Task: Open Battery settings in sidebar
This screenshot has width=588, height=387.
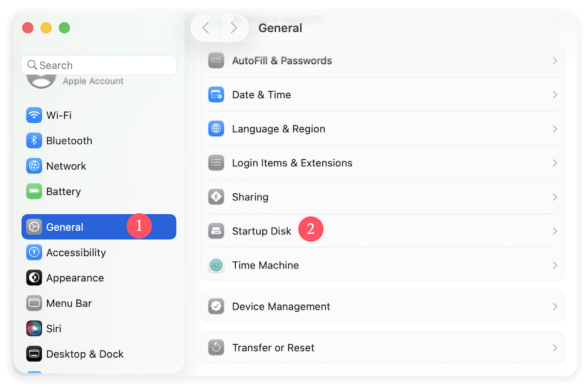Action: [63, 191]
